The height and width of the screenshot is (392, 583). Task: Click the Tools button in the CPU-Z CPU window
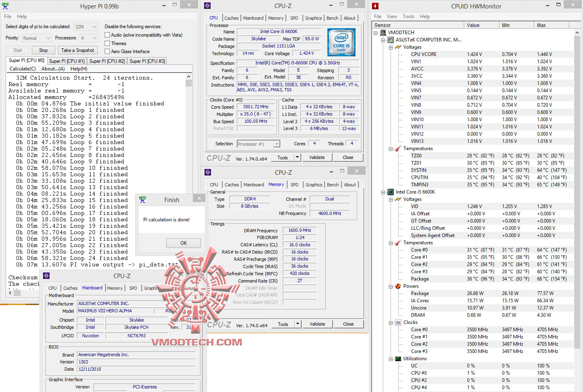pyautogui.click(x=283, y=157)
